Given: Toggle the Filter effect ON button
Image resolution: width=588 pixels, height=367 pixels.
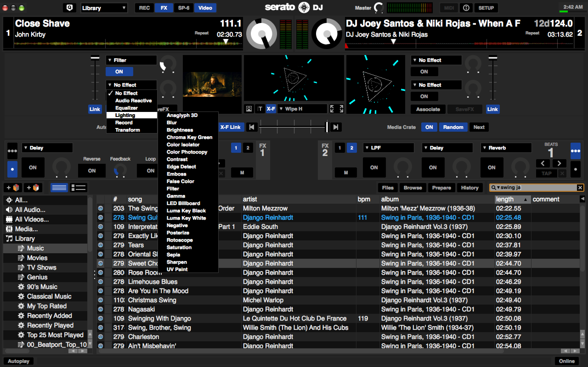Looking at the screenshot, I should click(119, 71).
